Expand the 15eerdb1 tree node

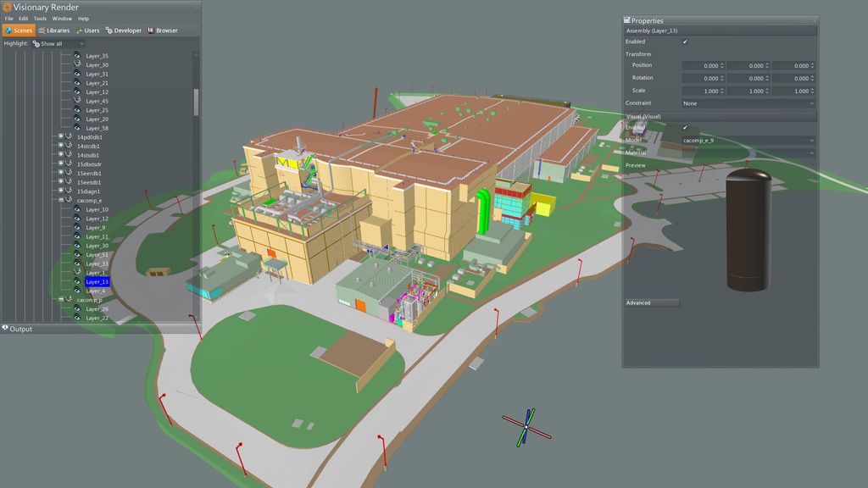tap(61, 173)
